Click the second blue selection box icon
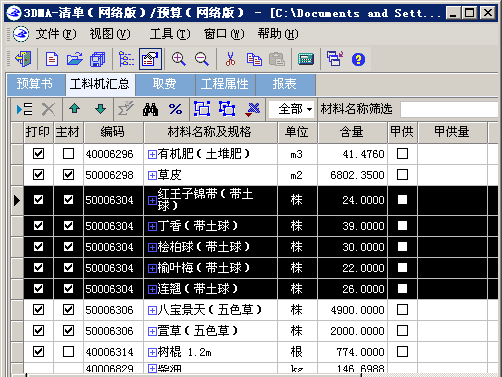502x377 pixels. tap(227, 109)
